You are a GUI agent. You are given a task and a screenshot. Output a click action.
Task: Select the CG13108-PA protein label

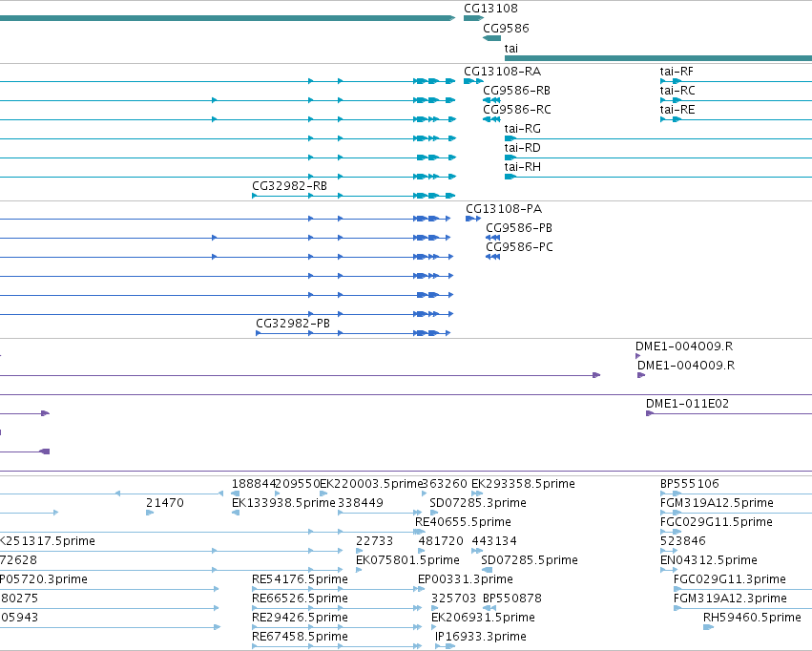pos(504,209)
